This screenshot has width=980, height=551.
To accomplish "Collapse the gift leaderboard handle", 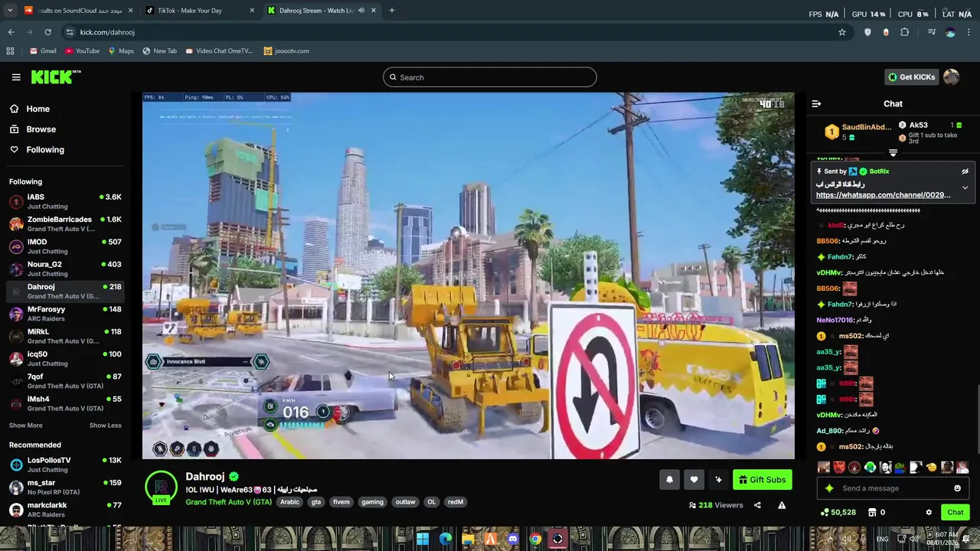I will pyautogui.click(x=893, y=153).
